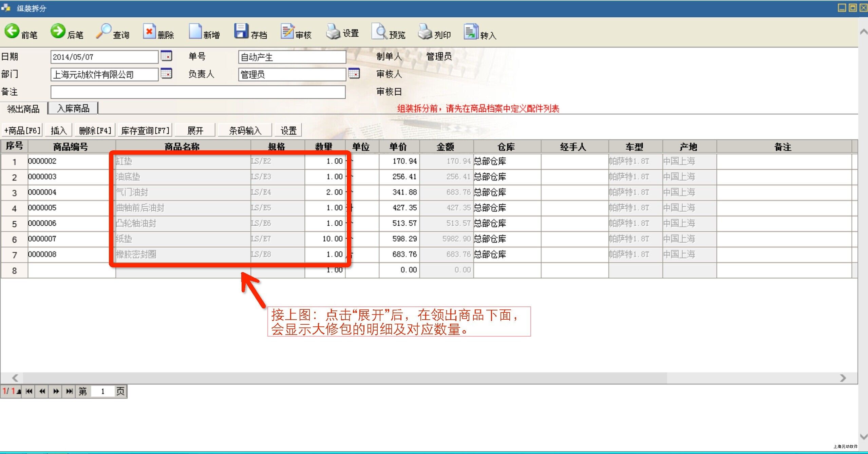This screenshot has width=868, height=454.
Task: Switch to the 入库商品 tab
Action: click(73, 109)
